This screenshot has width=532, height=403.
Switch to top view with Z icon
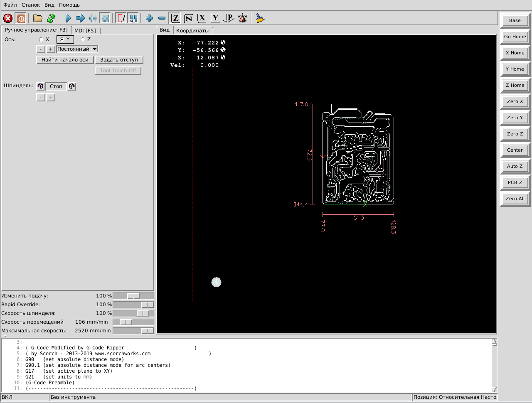[x=175, y=18]
